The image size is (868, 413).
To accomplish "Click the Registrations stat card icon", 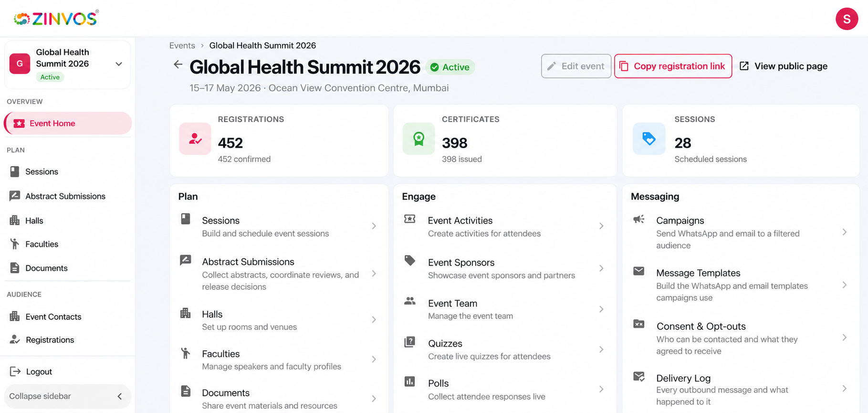I will click(x=195, y=138).
